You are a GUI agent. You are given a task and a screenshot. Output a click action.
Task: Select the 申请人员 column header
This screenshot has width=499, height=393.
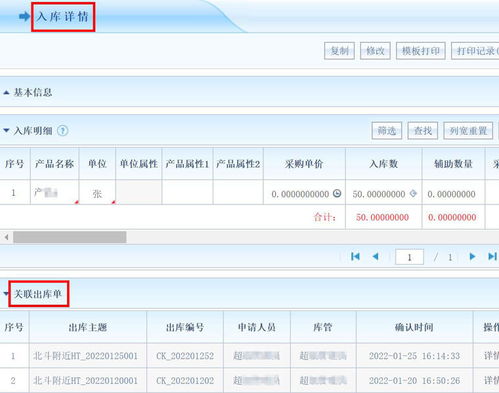pyautogui.click(x=257, y=327)
